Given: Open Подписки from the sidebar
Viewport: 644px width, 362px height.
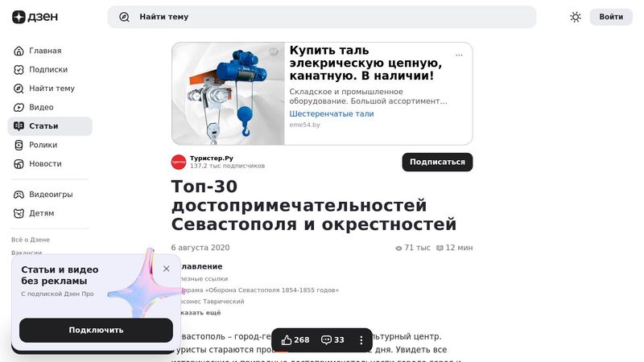Looking at the screenshot, I should pos(50,69).
